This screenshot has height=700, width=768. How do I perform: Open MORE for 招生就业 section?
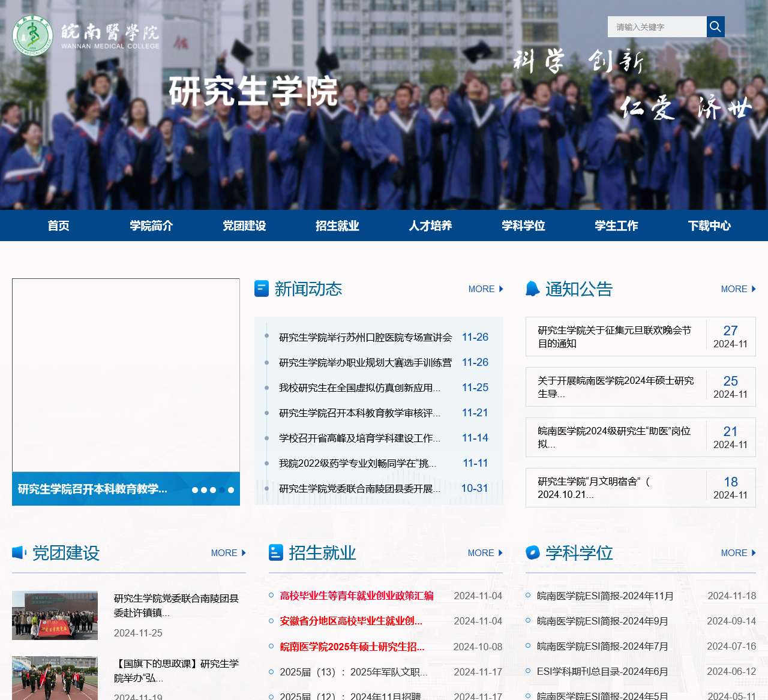(x=485, y=553)
